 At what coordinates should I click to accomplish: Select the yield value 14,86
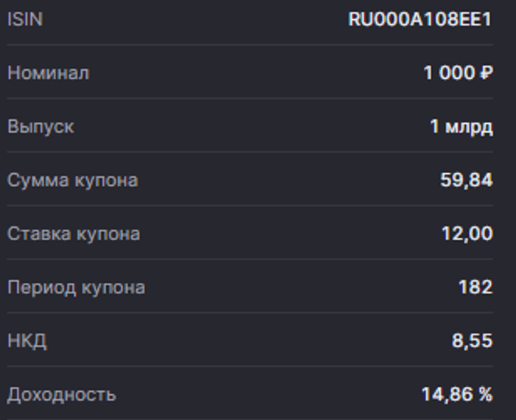(446, 394)
